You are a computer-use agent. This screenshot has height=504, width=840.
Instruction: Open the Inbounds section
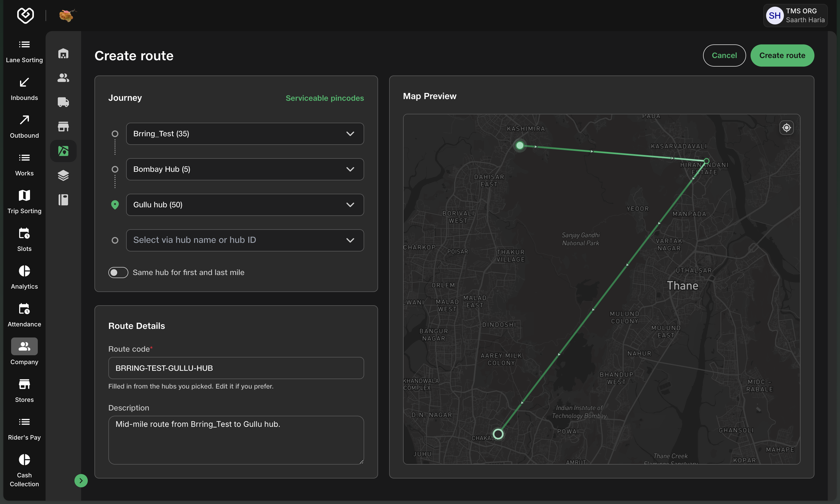(24, 89)
